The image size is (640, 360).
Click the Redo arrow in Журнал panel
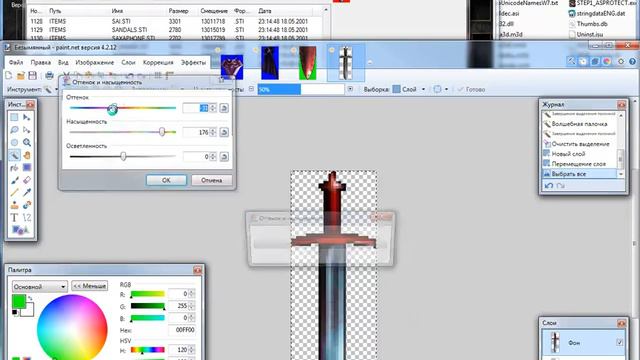pos(561,186)
